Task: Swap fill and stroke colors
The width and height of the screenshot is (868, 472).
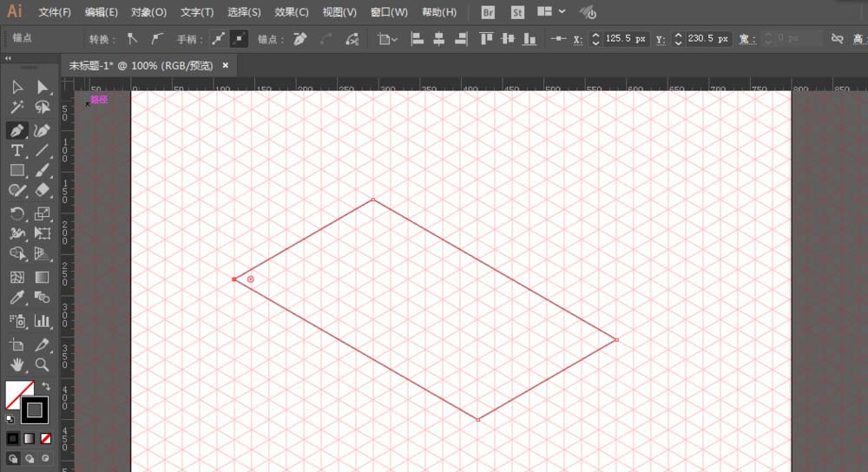Action: (x=46, y=386)
